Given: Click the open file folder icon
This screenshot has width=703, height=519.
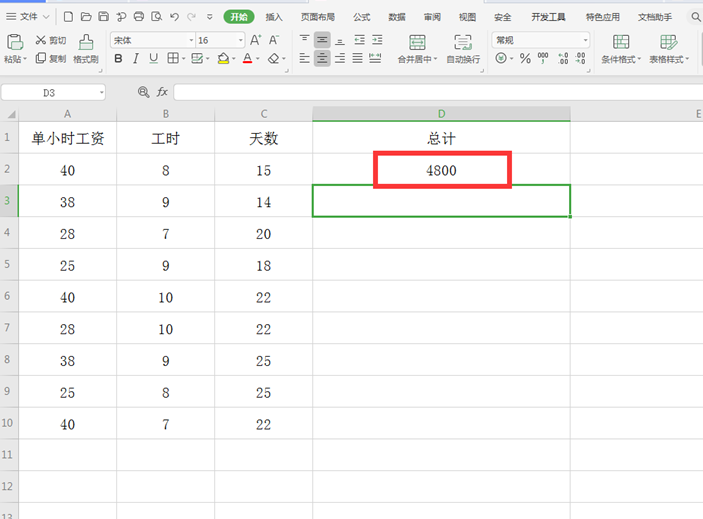Looking at the screenshot, I should pyautogui.click(x=86, y=17).
